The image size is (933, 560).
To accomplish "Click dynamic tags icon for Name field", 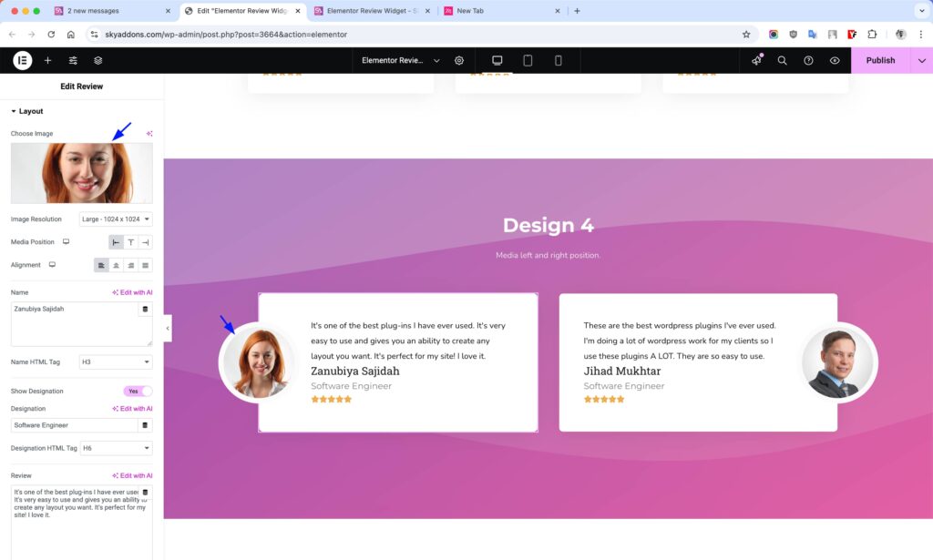I will pos(145,309).
